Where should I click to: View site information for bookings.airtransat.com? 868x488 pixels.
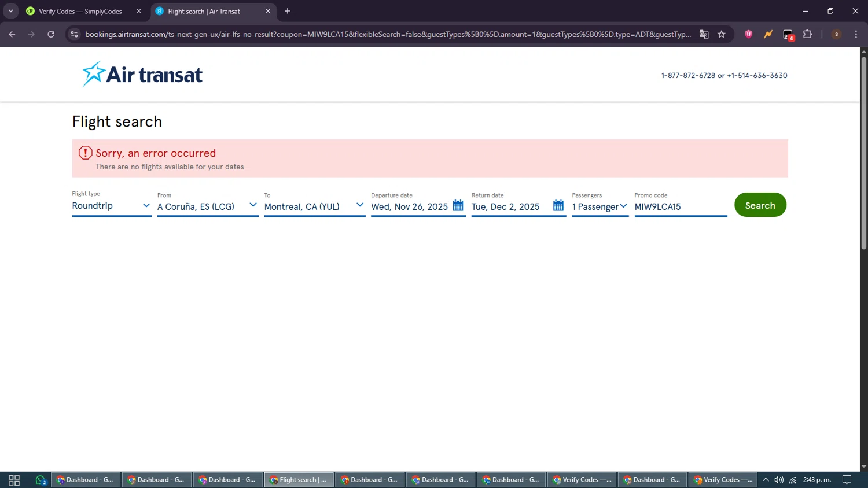click(74, 34)
